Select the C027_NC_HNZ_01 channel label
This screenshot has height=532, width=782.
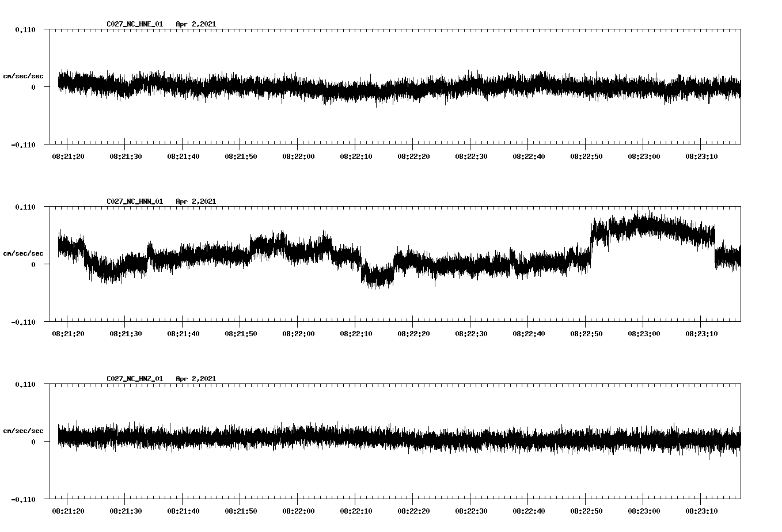click(134, 378)
